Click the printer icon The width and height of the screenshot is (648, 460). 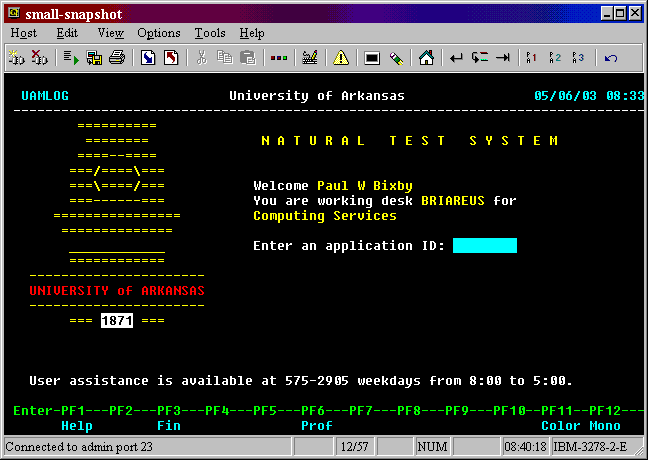tap(117, 58)
